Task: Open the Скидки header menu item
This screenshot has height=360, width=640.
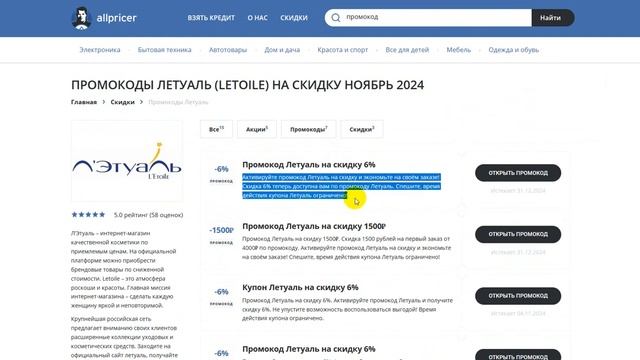Action: coord(294,18)
